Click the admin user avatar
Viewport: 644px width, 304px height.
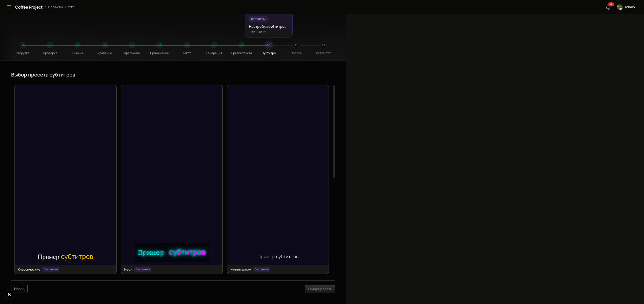[619, 7]
